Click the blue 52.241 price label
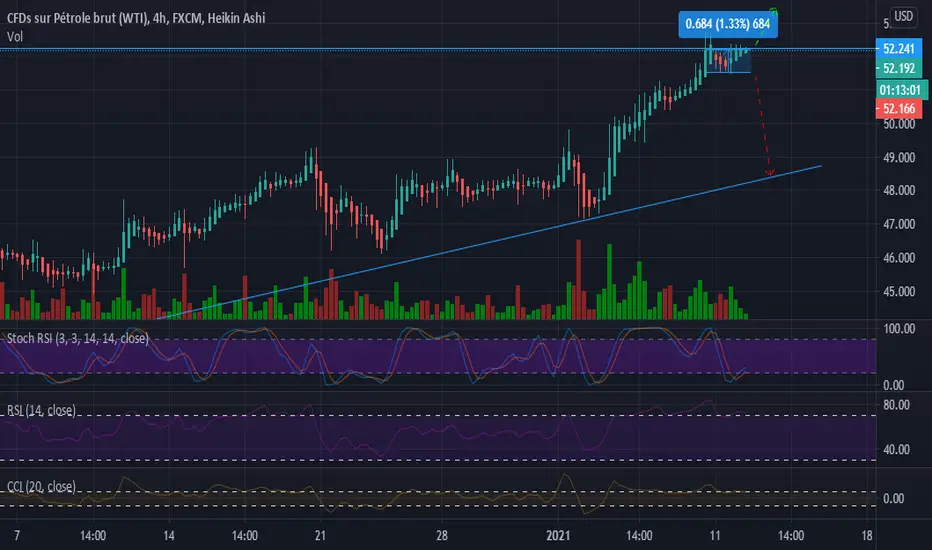Image resolution: width=932 pixels, height=550 pixels. pos(899,49)
